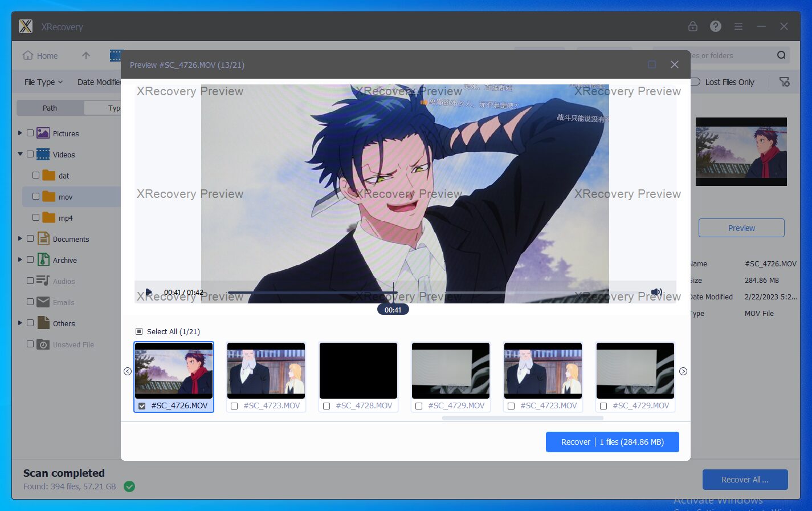Collapse the Videos tree node
The height and width of the screenshot is (511, 812).
coord(20,154)
